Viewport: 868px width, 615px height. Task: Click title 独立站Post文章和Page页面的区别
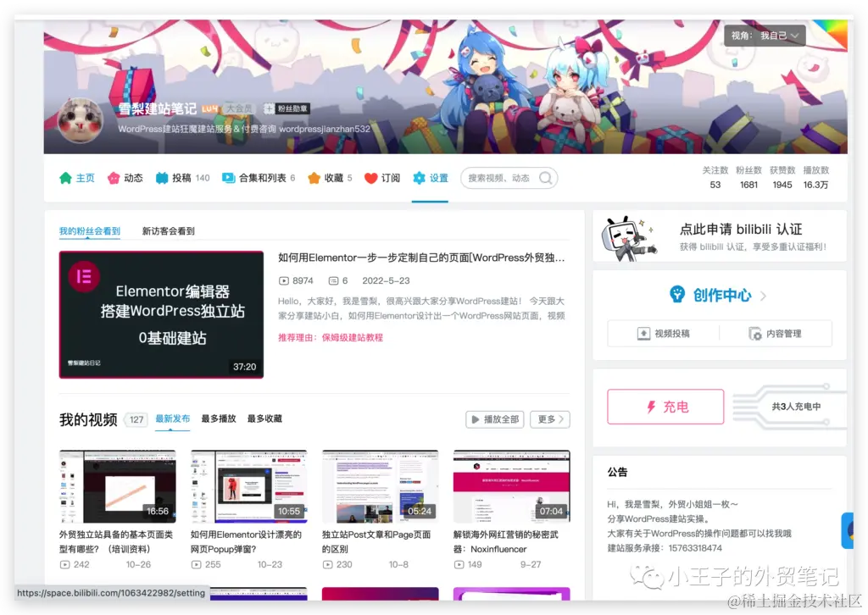376,542
